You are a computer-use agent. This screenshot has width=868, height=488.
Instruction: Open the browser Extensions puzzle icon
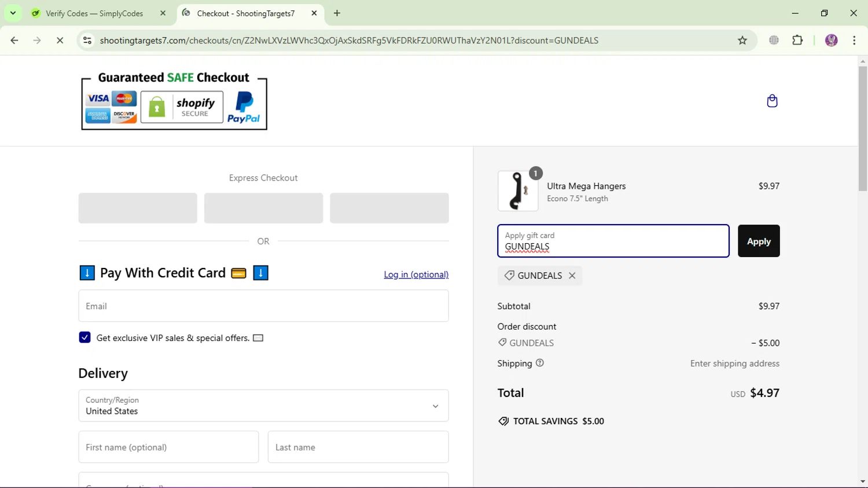[x=797, y=41]
